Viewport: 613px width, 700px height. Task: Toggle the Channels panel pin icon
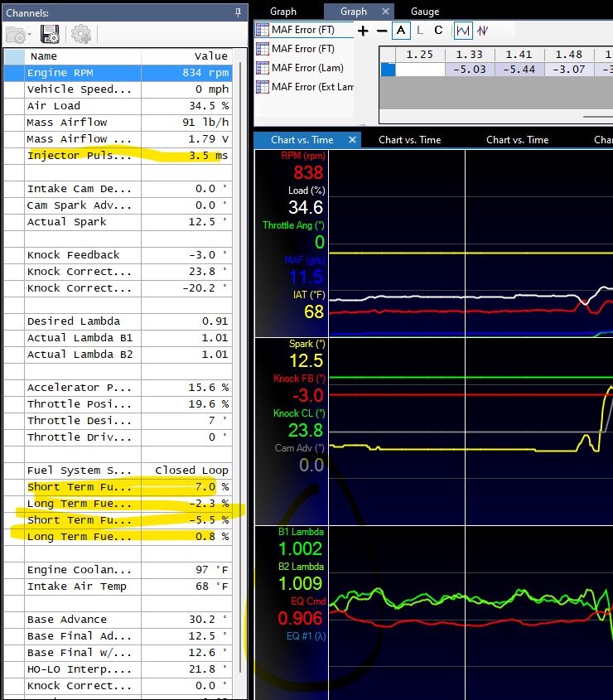click(238, 12)
